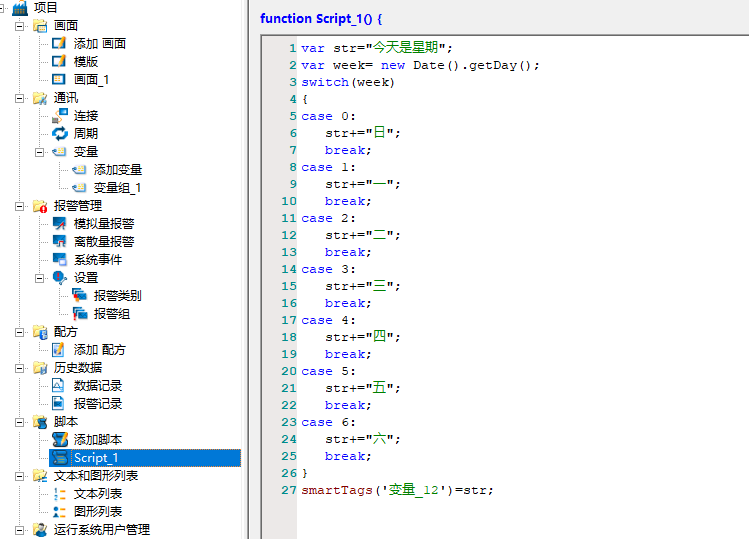Screen dimensions: 749x539
Task: Click the 报警类别 icon
Action: [79, 296]
